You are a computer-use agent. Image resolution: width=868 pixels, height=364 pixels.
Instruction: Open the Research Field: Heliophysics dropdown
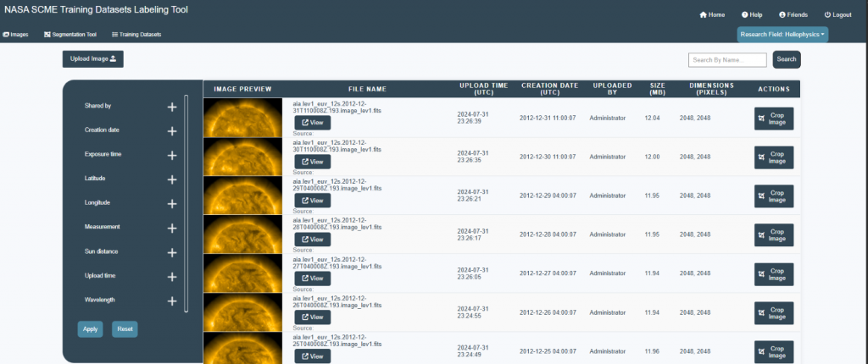(782, 35)
